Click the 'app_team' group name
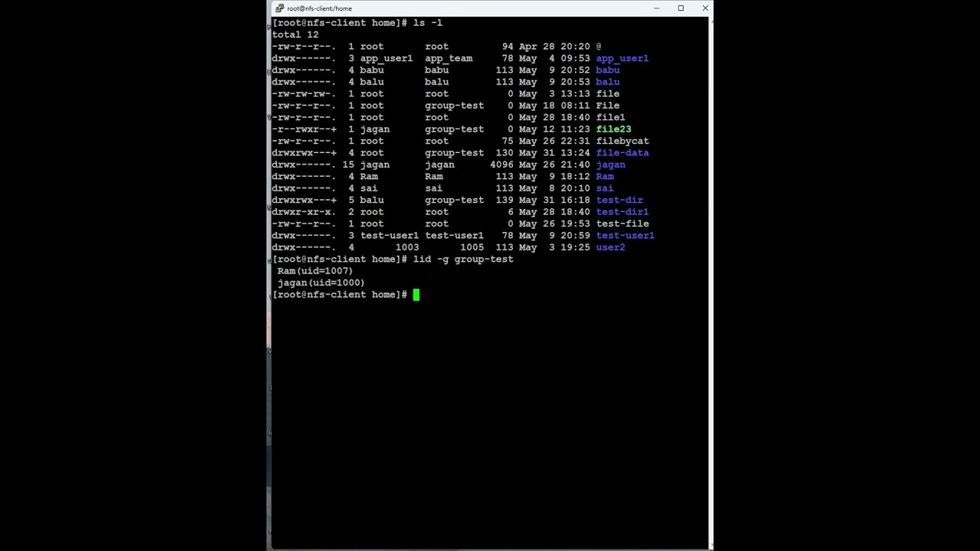Viewport: 980px width, 551px height. (449, 58)
